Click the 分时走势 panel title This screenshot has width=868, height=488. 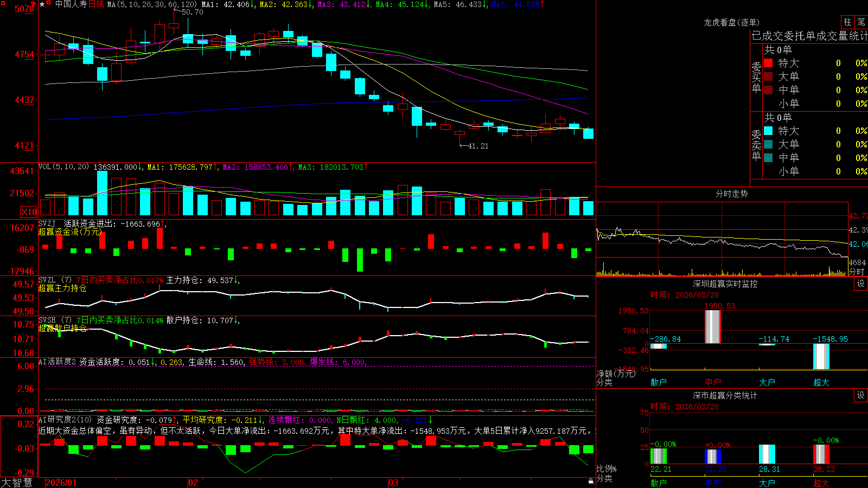731,194
